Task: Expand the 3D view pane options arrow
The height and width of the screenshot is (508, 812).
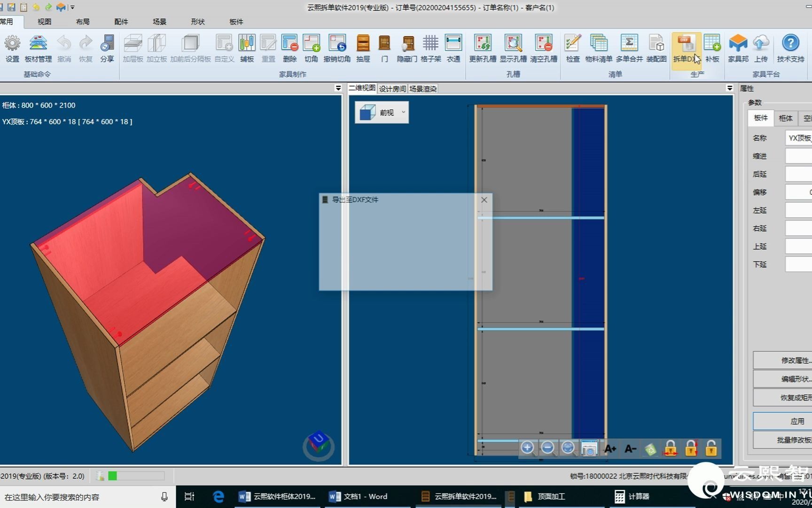Action: [338, 88]
